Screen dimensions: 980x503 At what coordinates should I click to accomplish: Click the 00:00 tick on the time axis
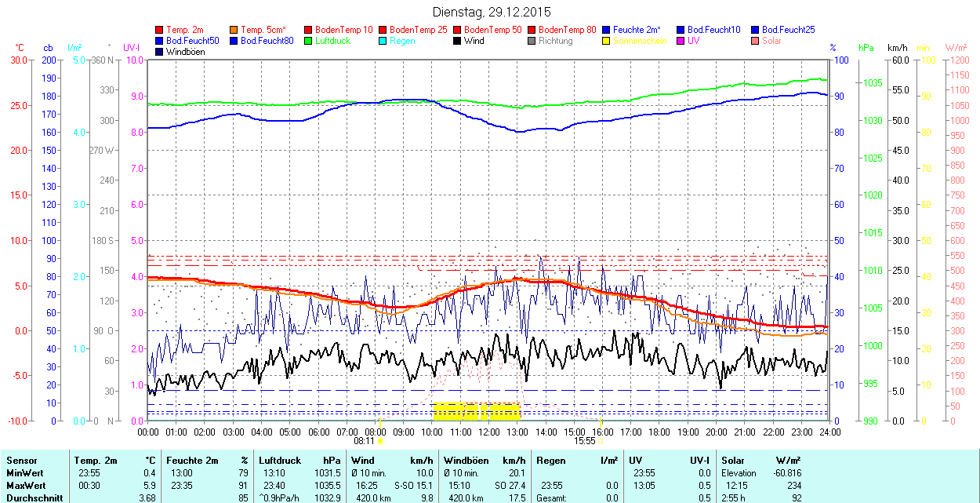148,432
